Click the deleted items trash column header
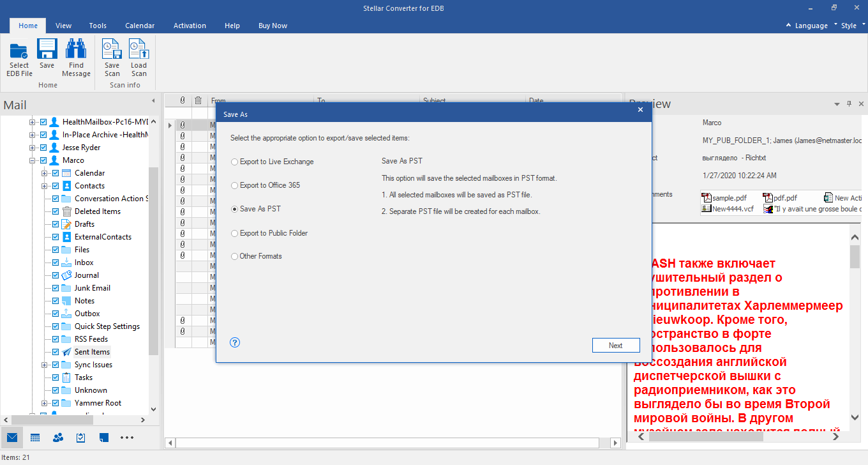This screenshot has height=465, width=868. 198,100
